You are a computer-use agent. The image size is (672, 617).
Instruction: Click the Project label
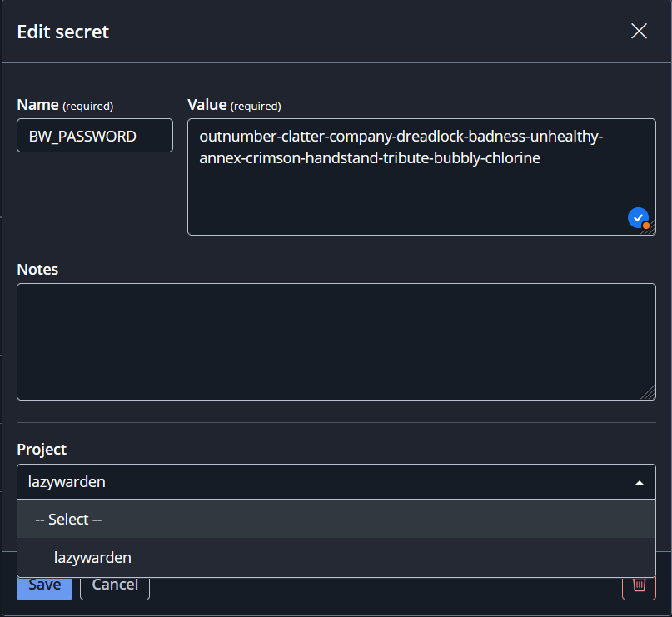(x=42, y=450)
